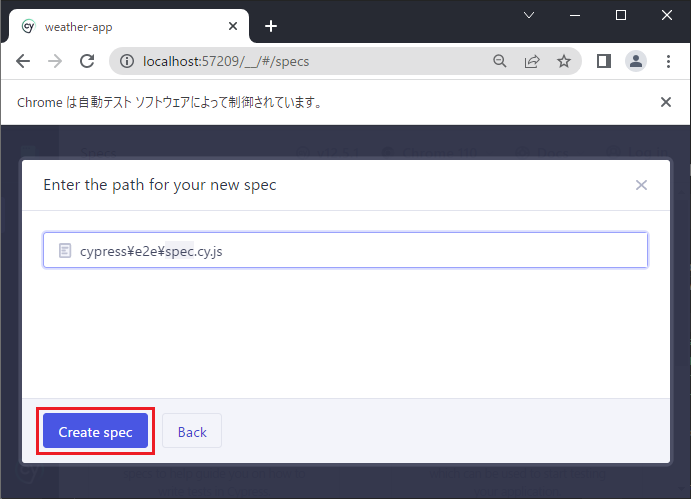Open the zoom magnifier control
The image size is (691, 499).
point(499,61)
